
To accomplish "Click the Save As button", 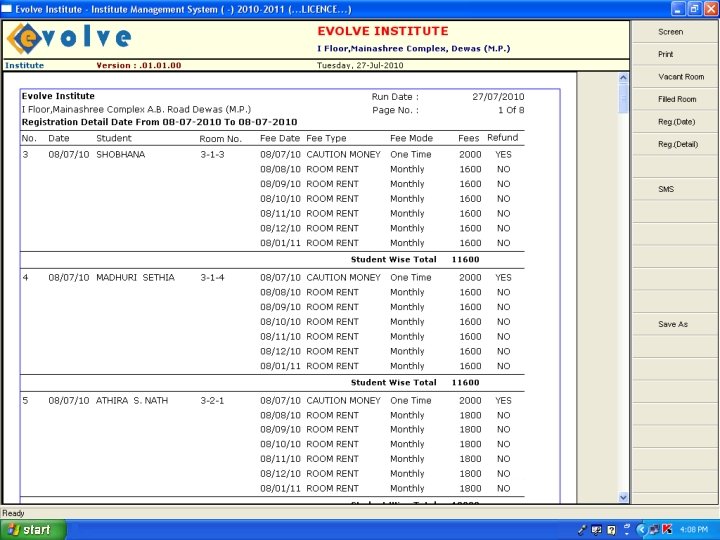I will click(x=675, y=324).
